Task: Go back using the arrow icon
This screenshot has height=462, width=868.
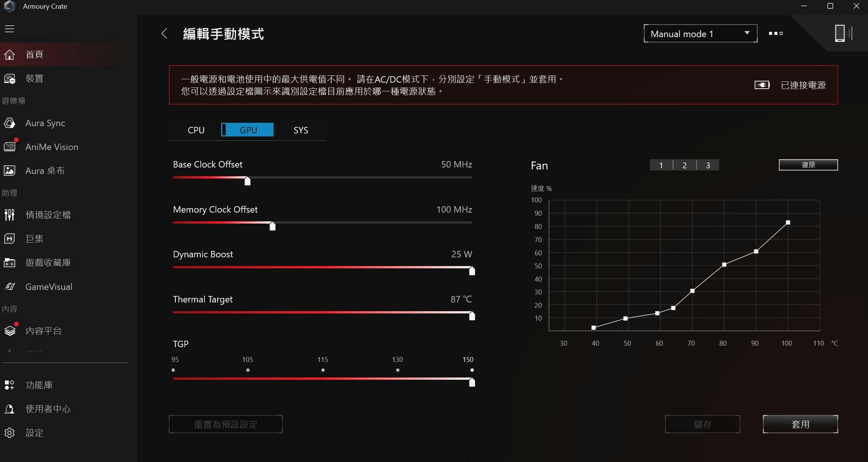Action: 164,33
